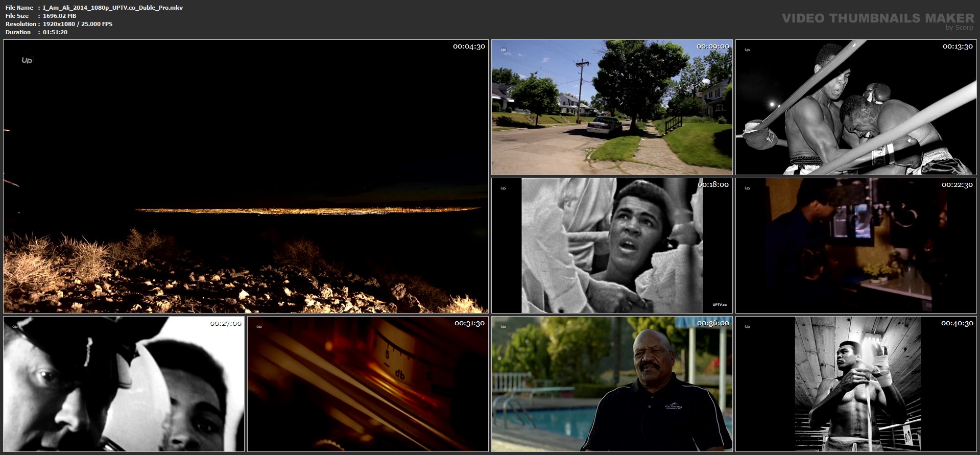Click the "File Name" label
Viewport: 980px width, 455px height.
point(19,8)
